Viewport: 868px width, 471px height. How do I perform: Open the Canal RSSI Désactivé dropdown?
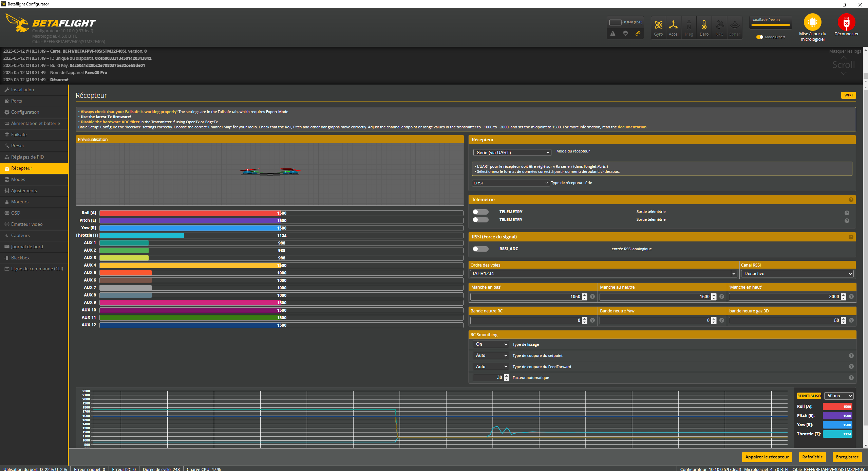797,274
